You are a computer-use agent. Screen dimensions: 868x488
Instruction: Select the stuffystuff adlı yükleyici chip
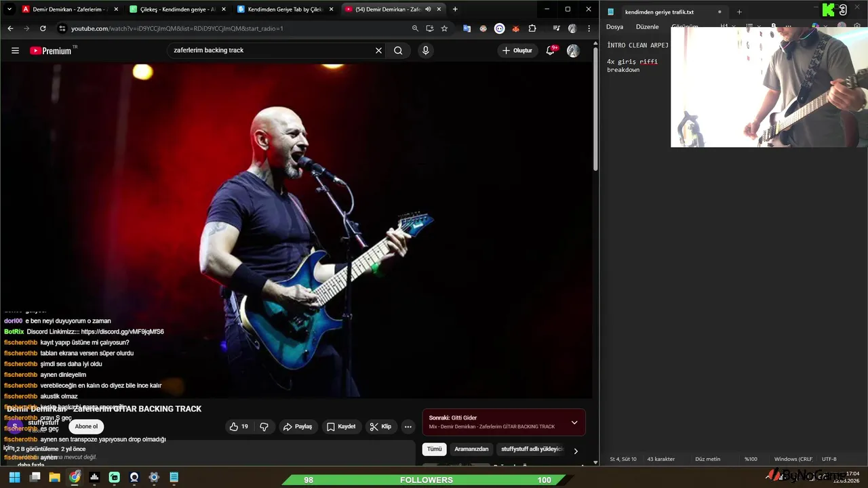point(532,449)
